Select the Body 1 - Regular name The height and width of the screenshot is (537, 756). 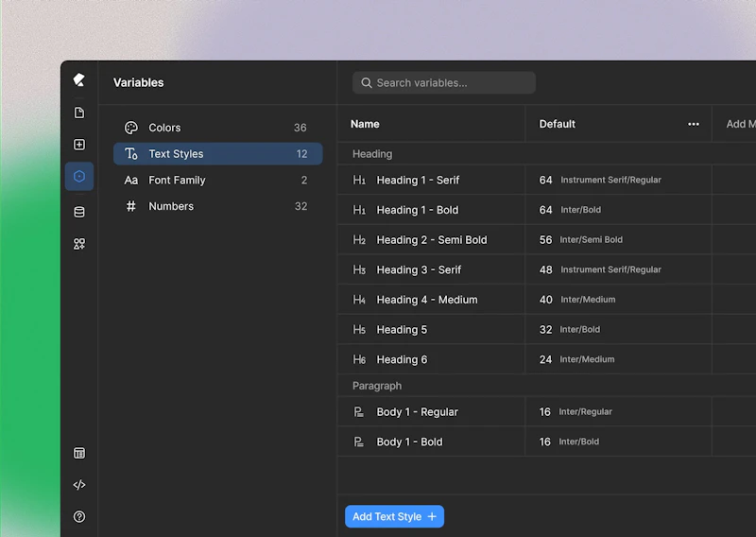(417, 412)
